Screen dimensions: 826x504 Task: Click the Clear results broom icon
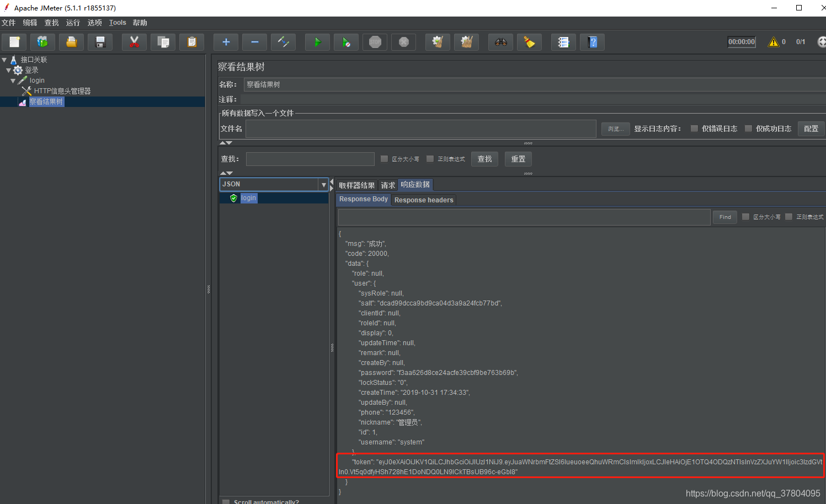tap(438, 42)
